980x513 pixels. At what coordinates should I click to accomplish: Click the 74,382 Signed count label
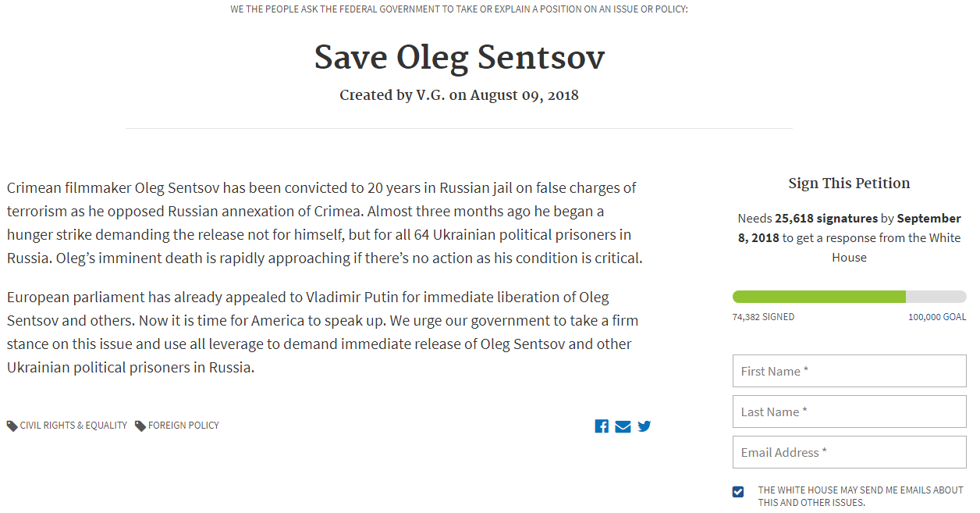(763, 317)
